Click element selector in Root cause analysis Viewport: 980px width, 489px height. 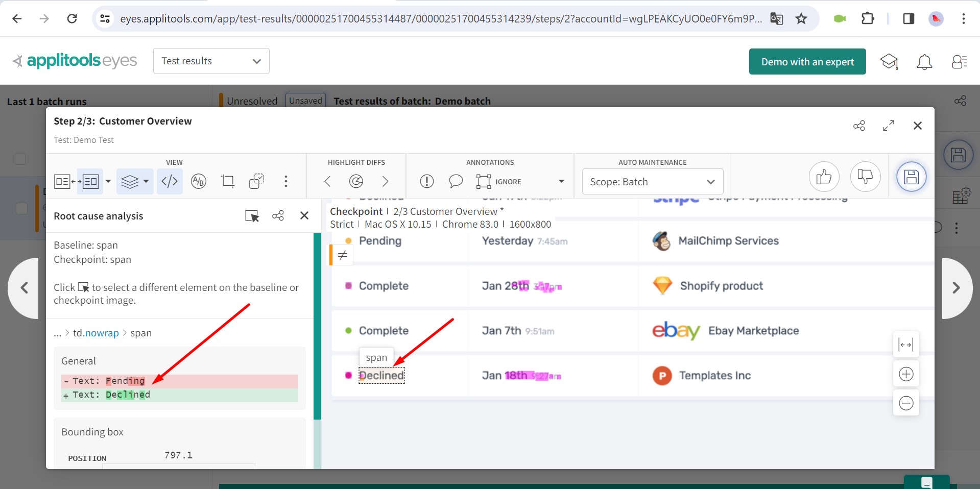click(252, 216)
